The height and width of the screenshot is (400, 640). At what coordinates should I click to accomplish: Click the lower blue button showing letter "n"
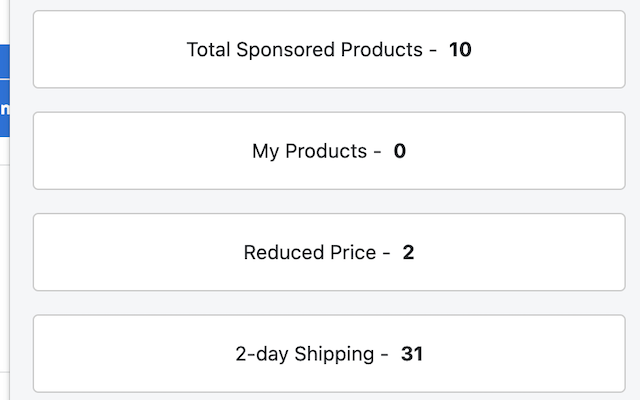click(4, 108)
